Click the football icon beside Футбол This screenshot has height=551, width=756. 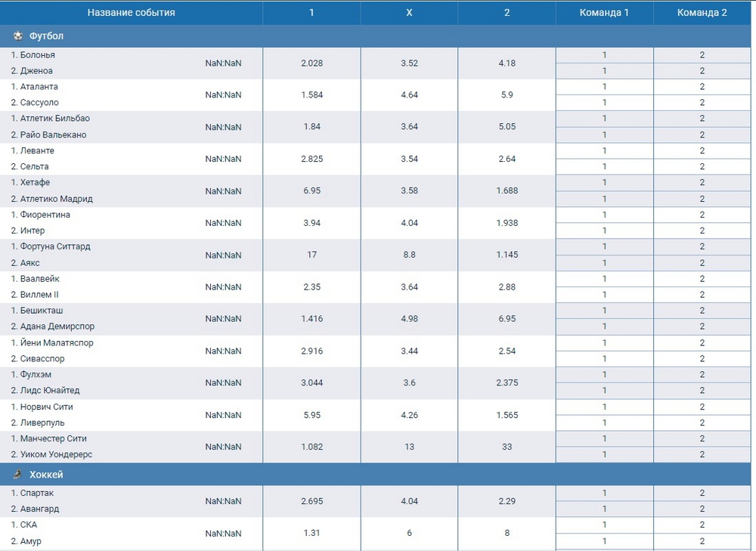pos(17,36)
